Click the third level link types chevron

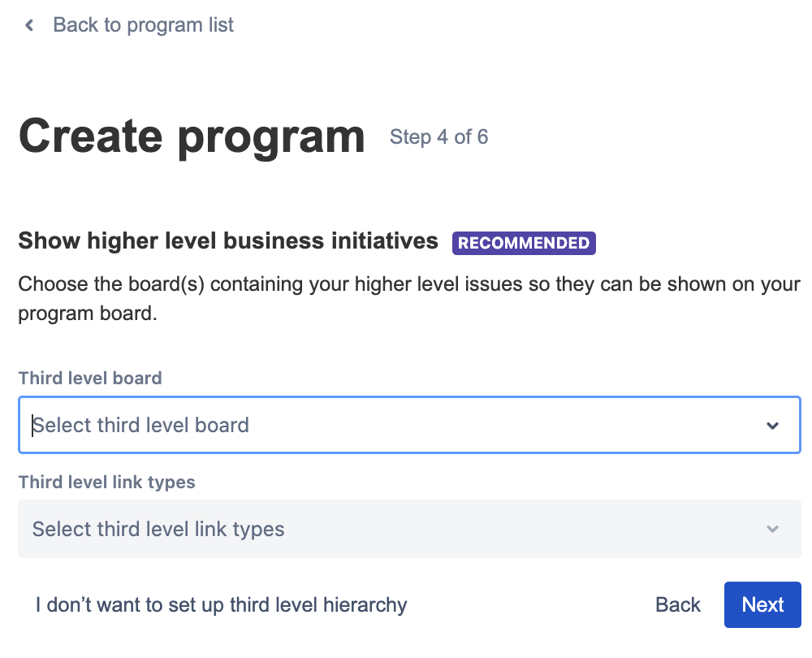tap(772, 530)
